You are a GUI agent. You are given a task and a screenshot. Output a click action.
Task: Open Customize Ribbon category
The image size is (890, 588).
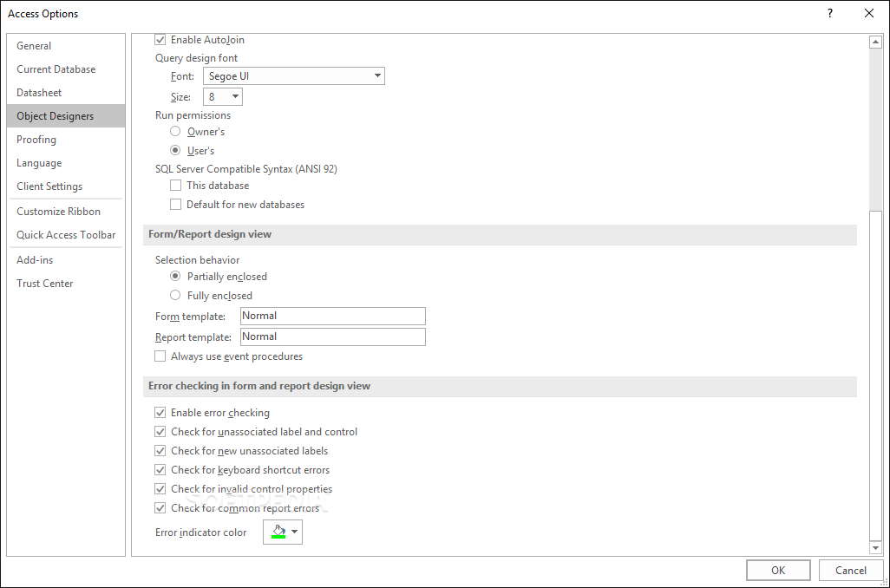click(66, 211)
